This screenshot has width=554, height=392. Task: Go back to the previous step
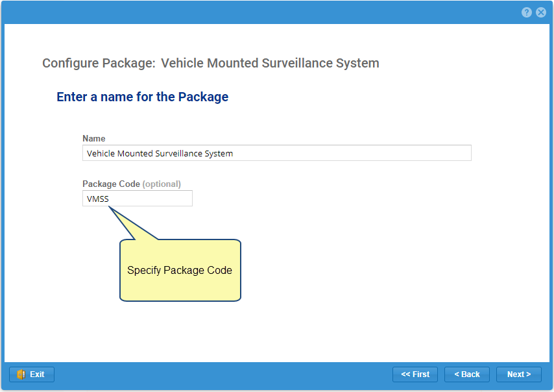pyautogui.click(x=467, y=374)
